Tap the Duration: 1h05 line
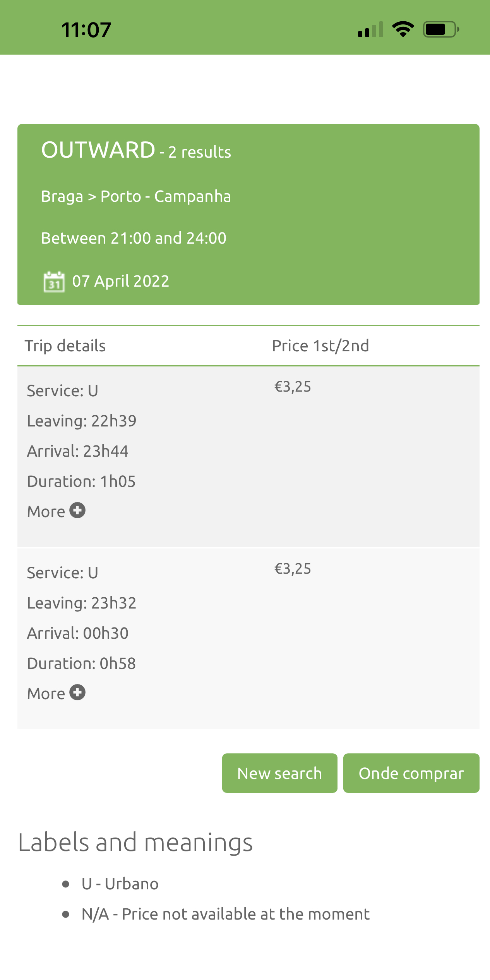 click(81, 481)
